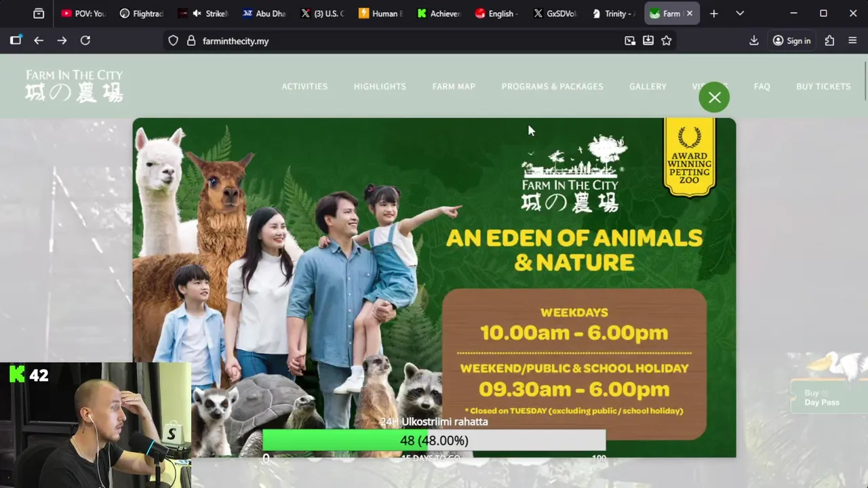This screenshot has height=488, width=868.
Task: Close the Farm tab
Action: click(x=690, y=14)
